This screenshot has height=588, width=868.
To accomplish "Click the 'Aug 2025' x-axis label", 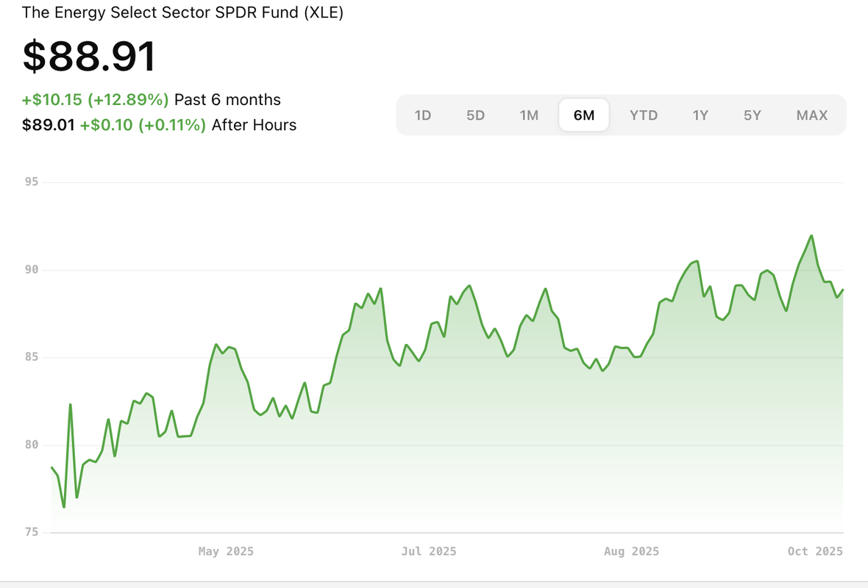I will click(632, 551).
